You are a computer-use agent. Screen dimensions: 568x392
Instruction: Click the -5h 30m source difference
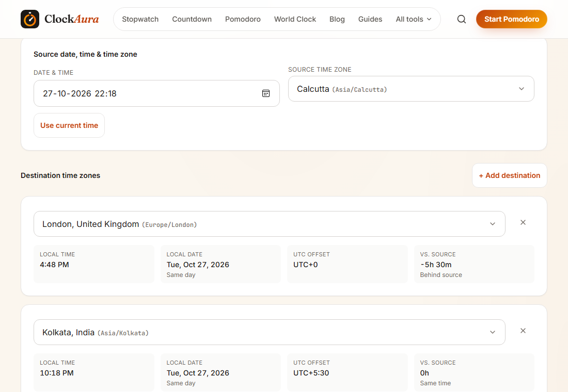436,265
